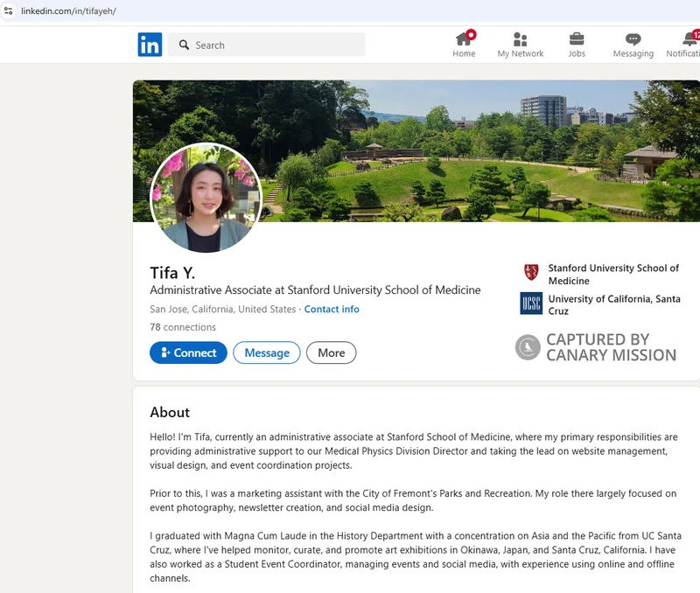This screenshot has height=593, width=700.
Task: Click the paragraph starting "Prior to this"
Action: point(413,500)
